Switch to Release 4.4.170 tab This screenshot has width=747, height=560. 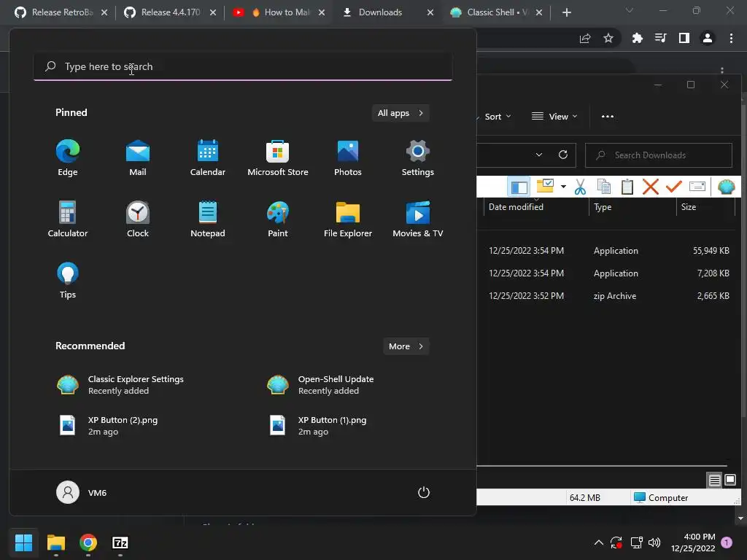click(x=170, y=12)
